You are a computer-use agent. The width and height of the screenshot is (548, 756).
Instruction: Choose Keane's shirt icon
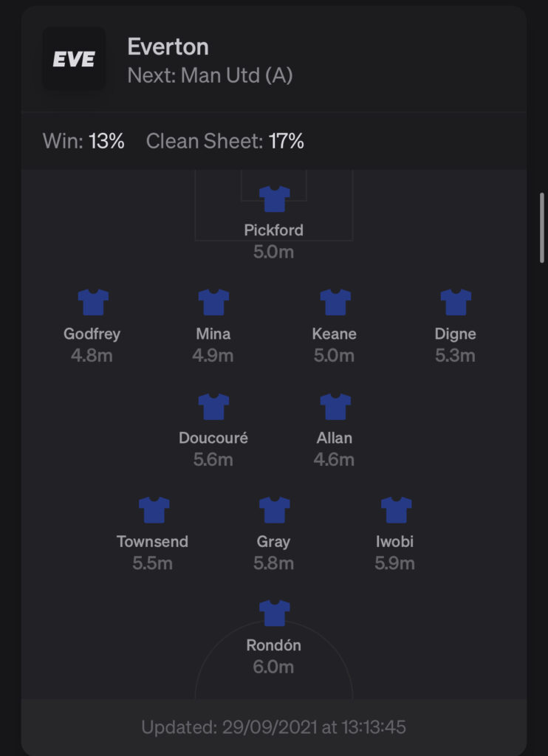click(x=335, y=302)
